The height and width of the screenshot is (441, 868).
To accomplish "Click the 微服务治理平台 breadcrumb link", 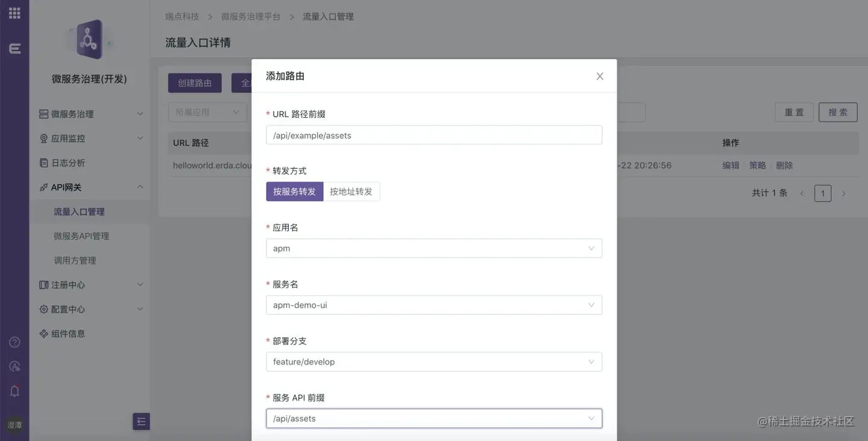I will (x=251, y=17).
